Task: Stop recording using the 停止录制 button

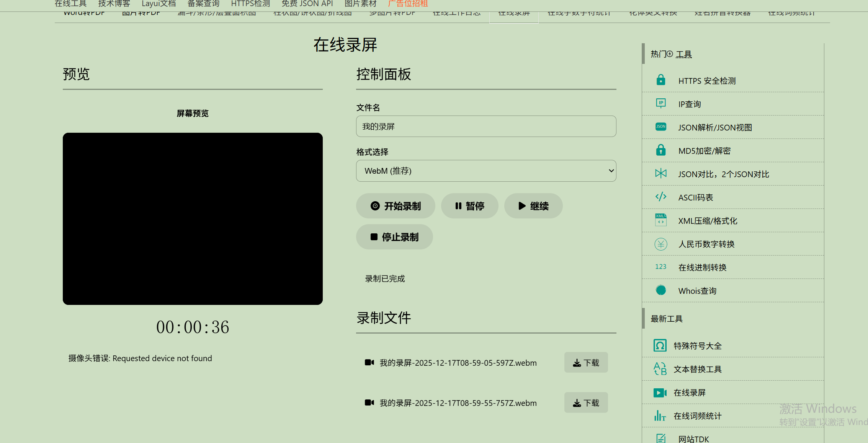Action: point(394,237)
